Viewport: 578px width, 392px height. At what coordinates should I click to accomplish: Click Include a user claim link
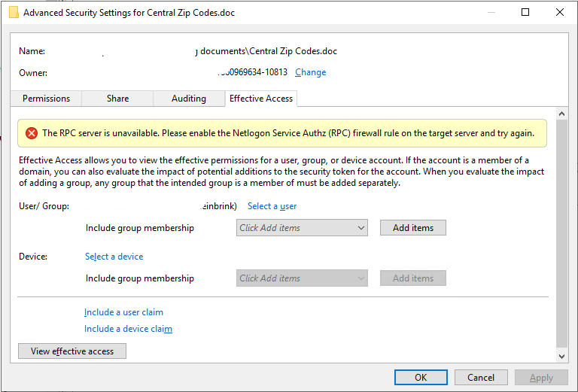(123, 312)
